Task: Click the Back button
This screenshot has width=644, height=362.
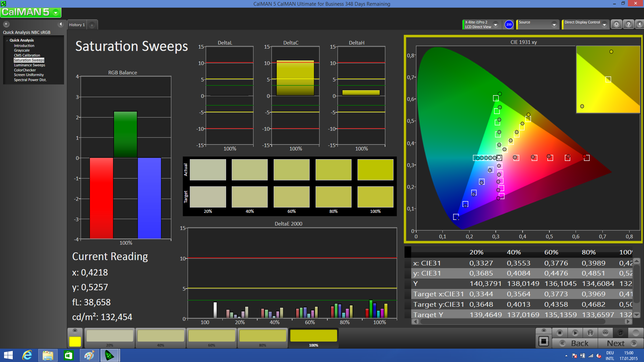Action: tap(575, 343)
